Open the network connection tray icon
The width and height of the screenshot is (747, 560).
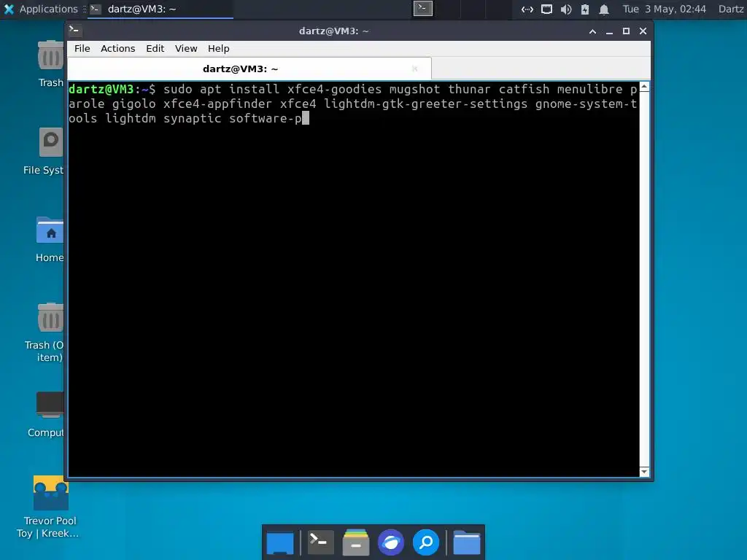coord(527,9)
